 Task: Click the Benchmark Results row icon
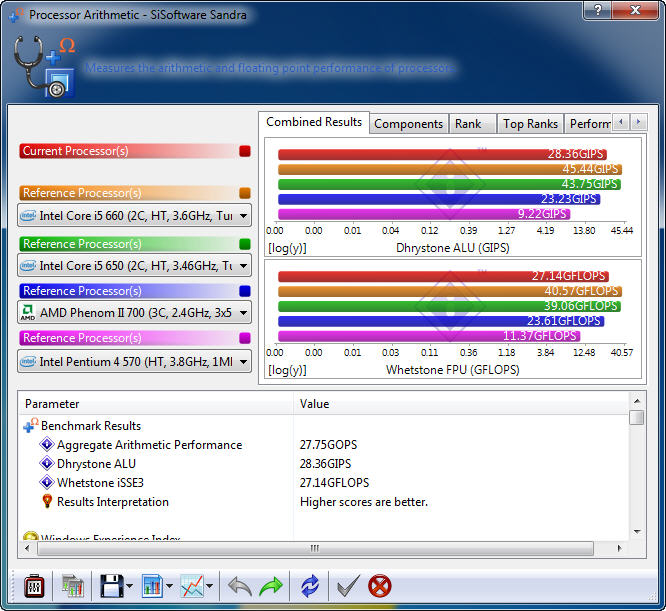pos(31,425)
